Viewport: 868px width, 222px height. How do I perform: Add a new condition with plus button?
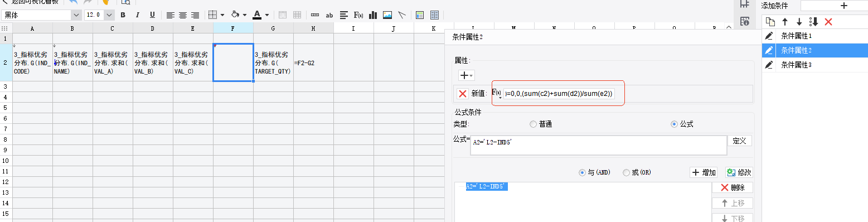coord(843,6)
